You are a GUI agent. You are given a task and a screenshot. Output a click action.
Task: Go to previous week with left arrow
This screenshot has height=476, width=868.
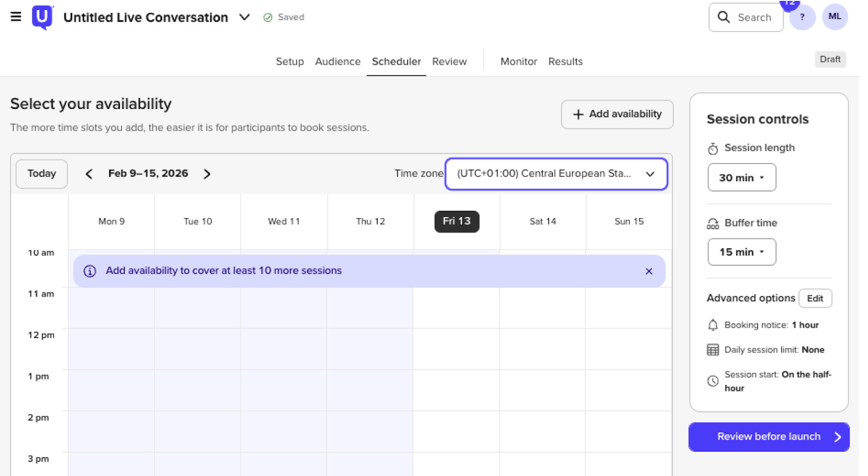click(x=89, y=174)
